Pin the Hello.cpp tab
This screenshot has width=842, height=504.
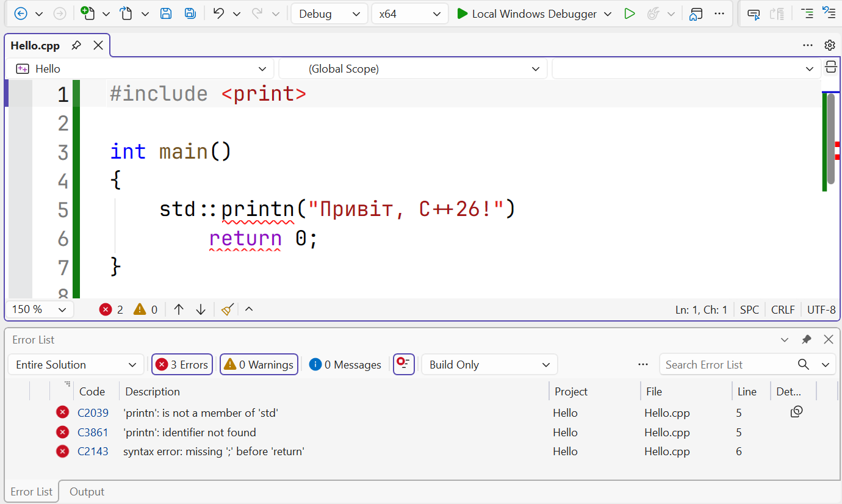click(x=76, y=45)
